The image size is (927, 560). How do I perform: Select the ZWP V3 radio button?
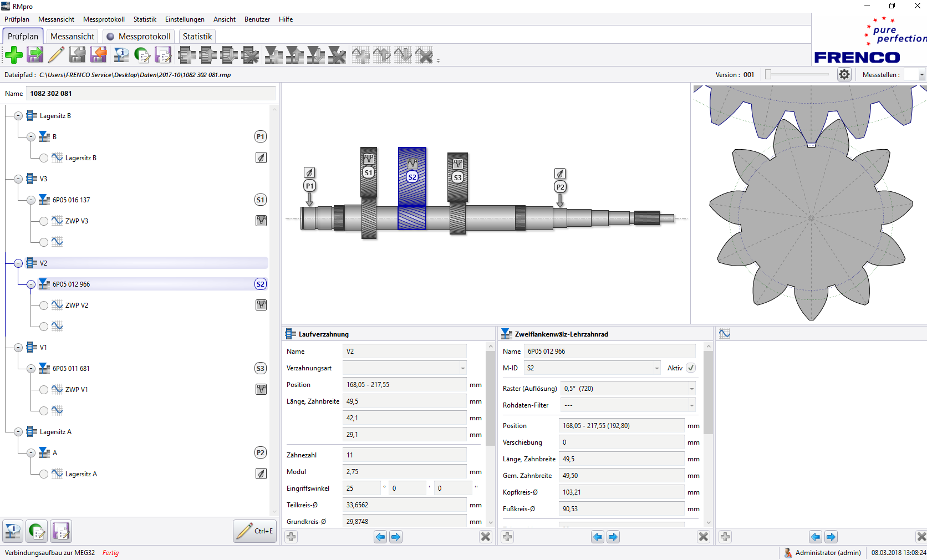[x=44, y=221]
